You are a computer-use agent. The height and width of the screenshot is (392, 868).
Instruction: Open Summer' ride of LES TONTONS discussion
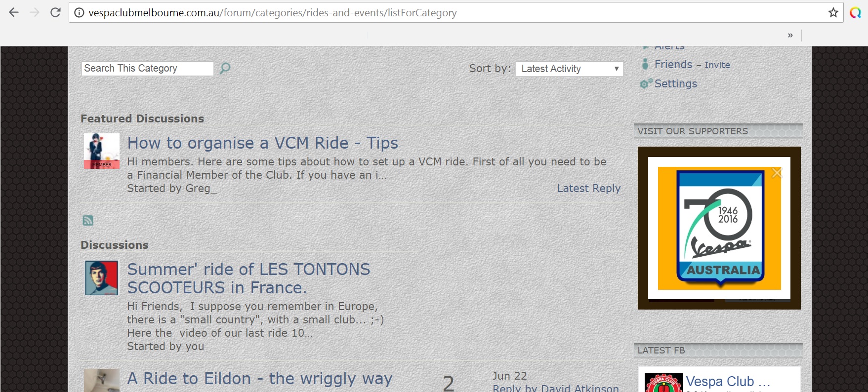[248, 278]
